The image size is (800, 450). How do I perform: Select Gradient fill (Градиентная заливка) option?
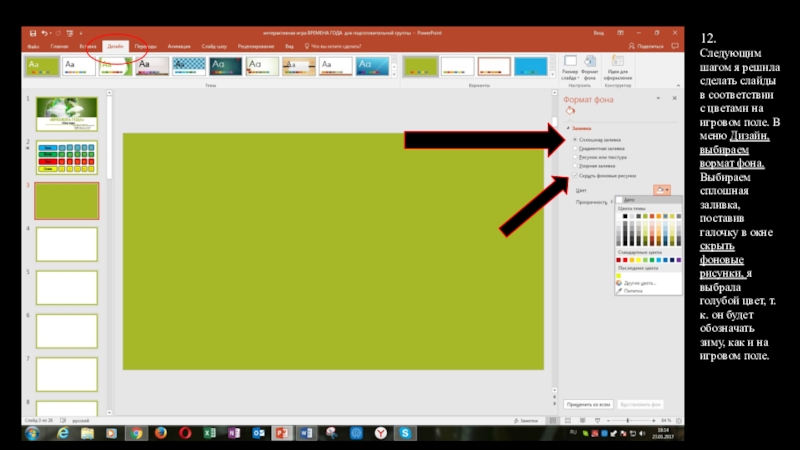point(575,148)
